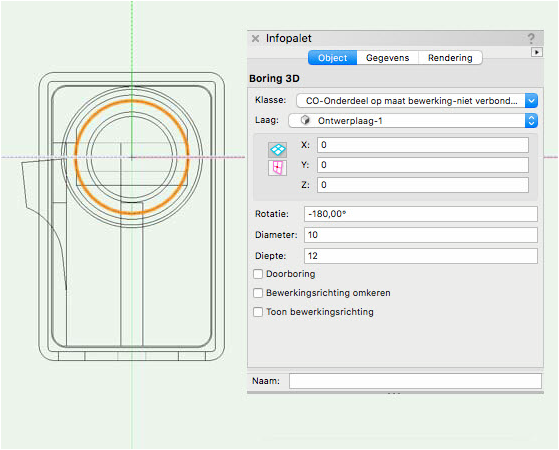The width and height of the screenshot is (559, 450).
Task: Select the layer plane mode icon
Action: point(277,150)
